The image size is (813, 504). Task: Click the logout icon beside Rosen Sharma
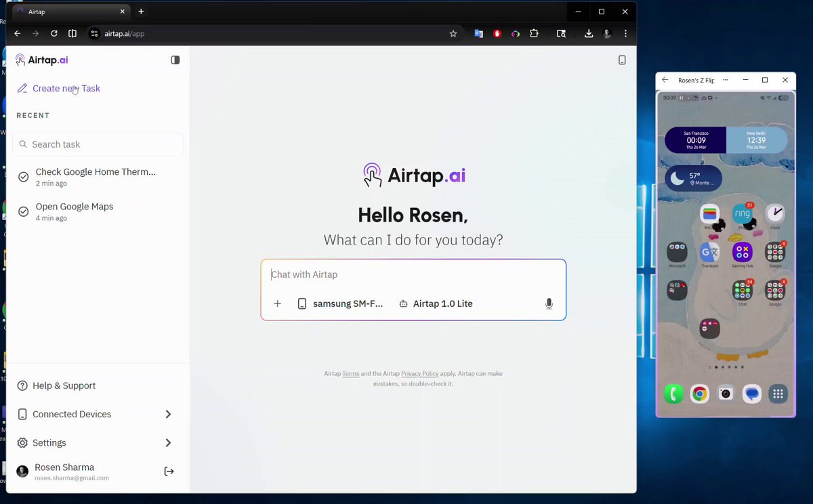click(x=169, y=471)
